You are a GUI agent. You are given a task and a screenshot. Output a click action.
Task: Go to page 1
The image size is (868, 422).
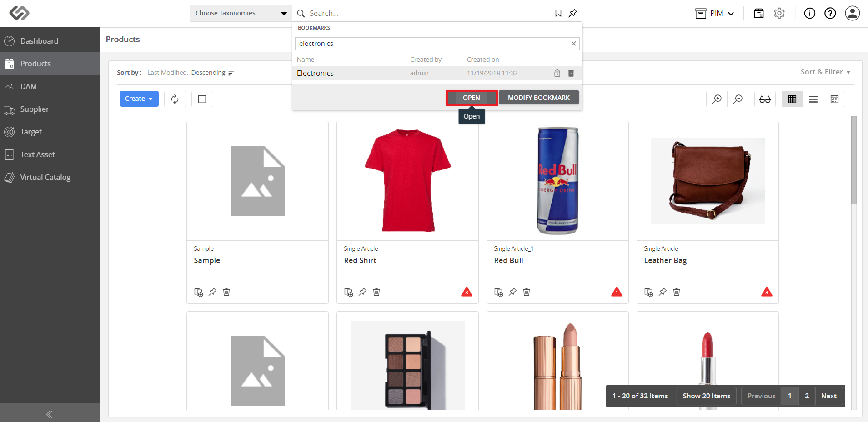pyautogui.click(x=790, y=396)
